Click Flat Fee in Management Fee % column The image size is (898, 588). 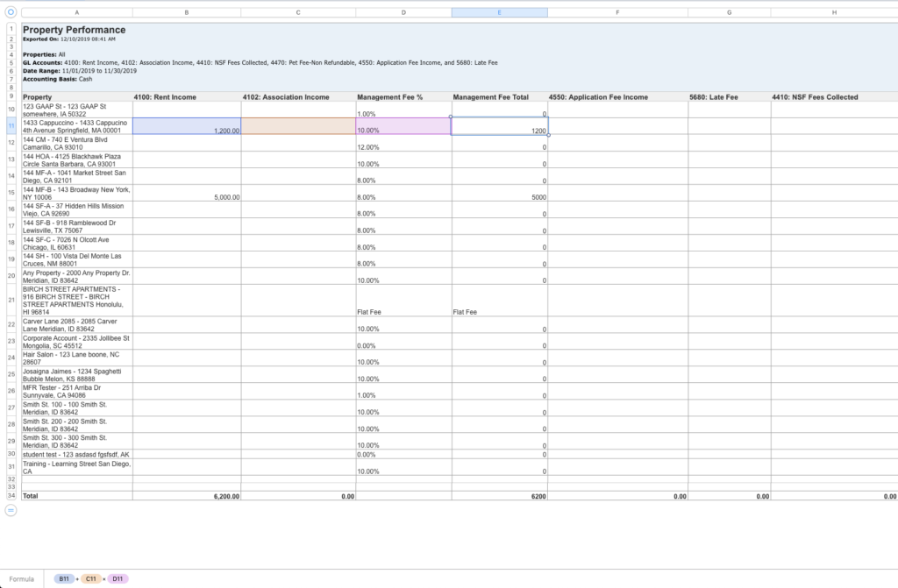point(403,301)
